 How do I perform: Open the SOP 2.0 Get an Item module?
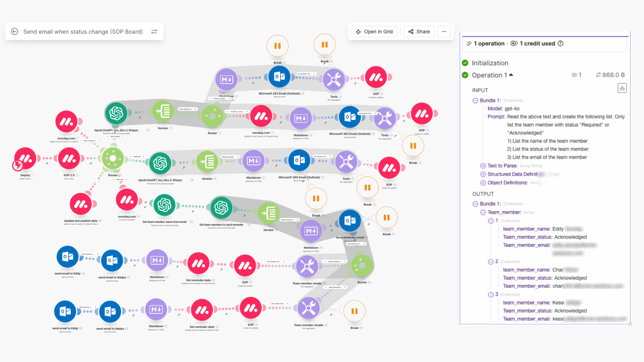[x=69, y=158]
